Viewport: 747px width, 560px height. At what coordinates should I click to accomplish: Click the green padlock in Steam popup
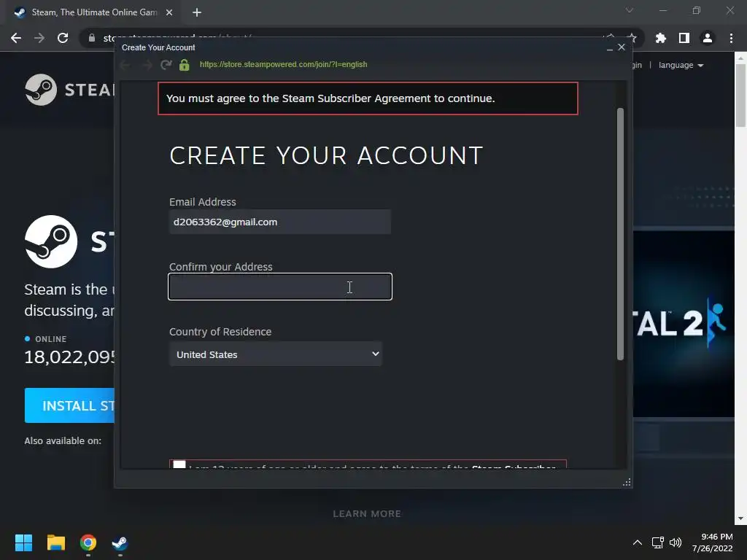point(185,65)
